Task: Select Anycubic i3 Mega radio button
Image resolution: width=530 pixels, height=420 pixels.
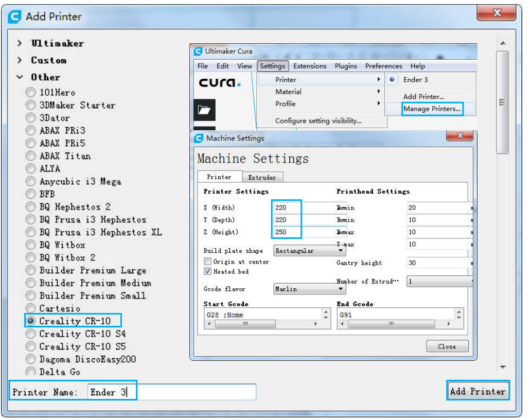Action: (x=30, y=181)
